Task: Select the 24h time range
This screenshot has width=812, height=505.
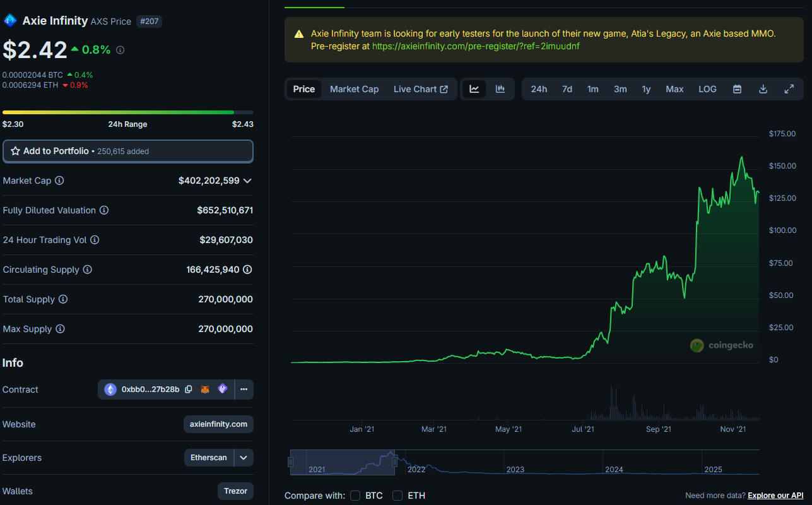Action: coord(539,89)
